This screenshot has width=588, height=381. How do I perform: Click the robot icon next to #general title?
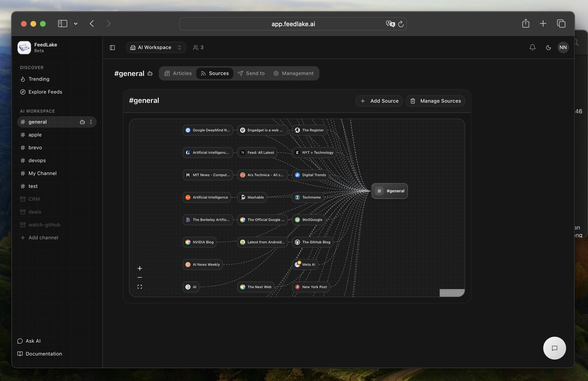[150, 73]
